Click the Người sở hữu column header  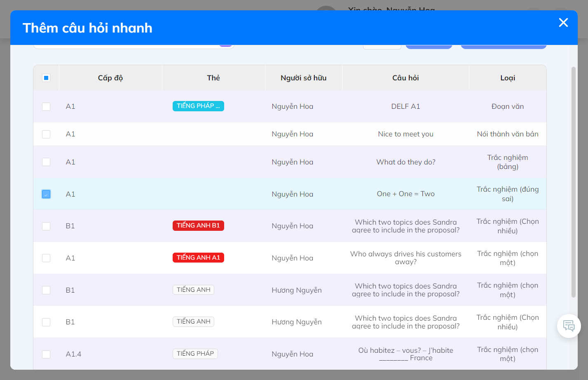pos(304,78)
